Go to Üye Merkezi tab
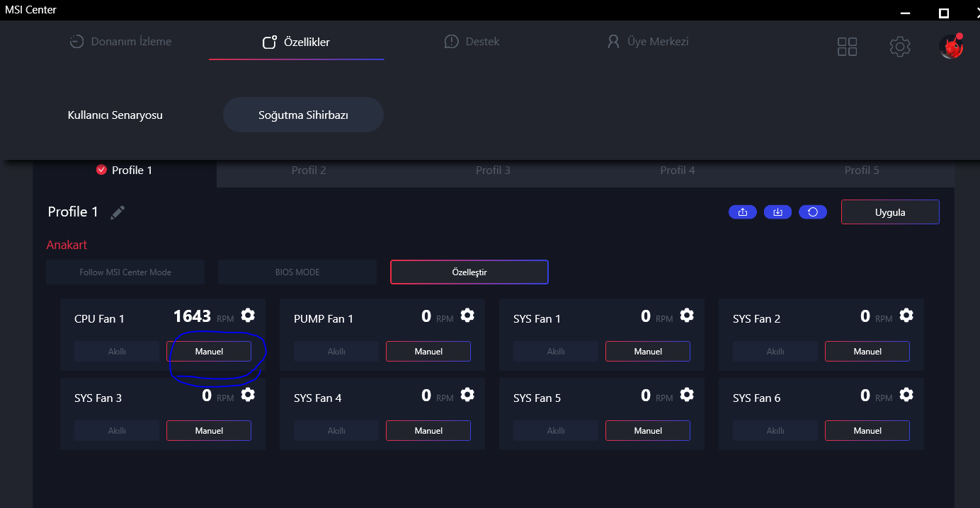 pos(648,42)
